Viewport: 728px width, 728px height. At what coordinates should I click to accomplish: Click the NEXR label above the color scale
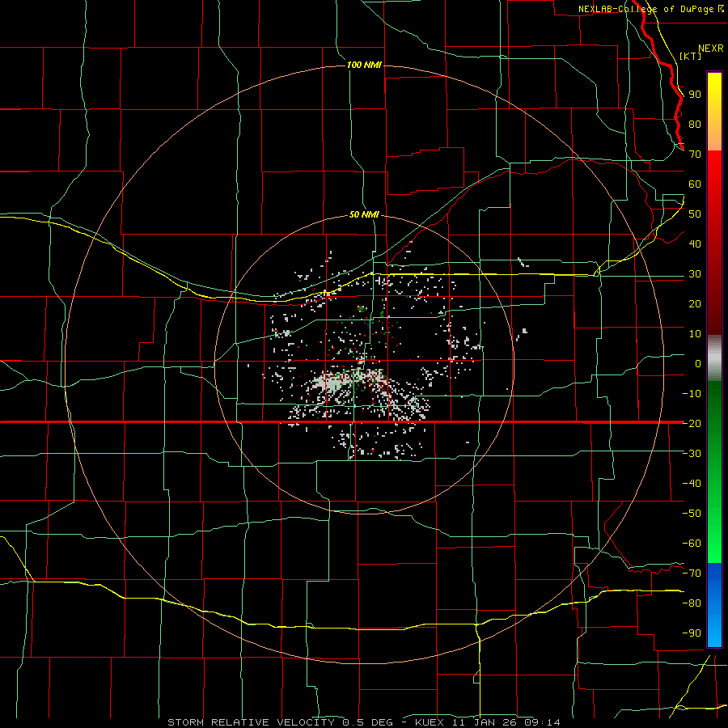pos(711,49)
